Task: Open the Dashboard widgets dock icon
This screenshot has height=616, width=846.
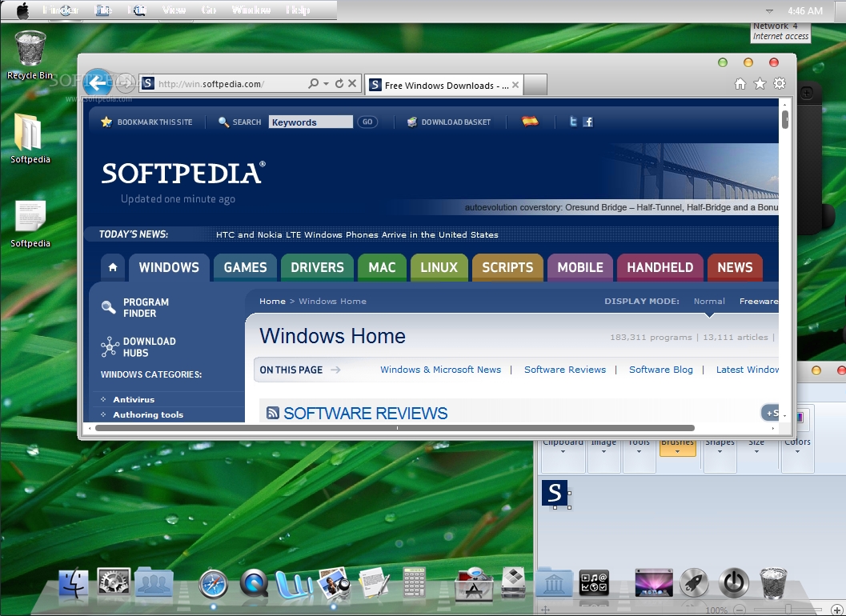Action: point(594,582)
